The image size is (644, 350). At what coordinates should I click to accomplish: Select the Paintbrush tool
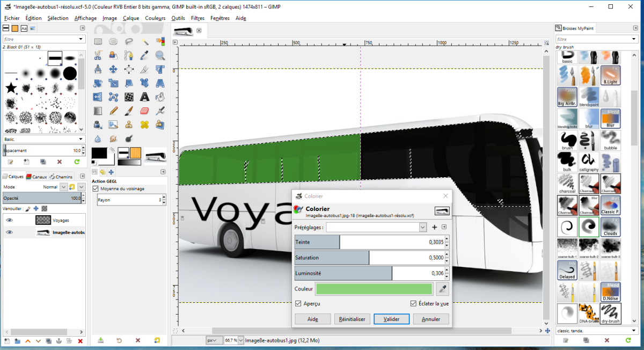(129, 111)
